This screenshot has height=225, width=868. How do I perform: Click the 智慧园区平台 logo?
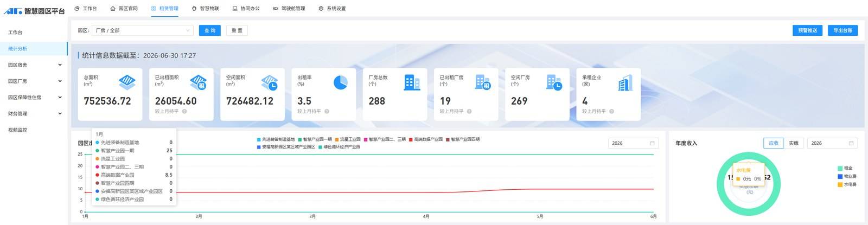tap(34, 10)
